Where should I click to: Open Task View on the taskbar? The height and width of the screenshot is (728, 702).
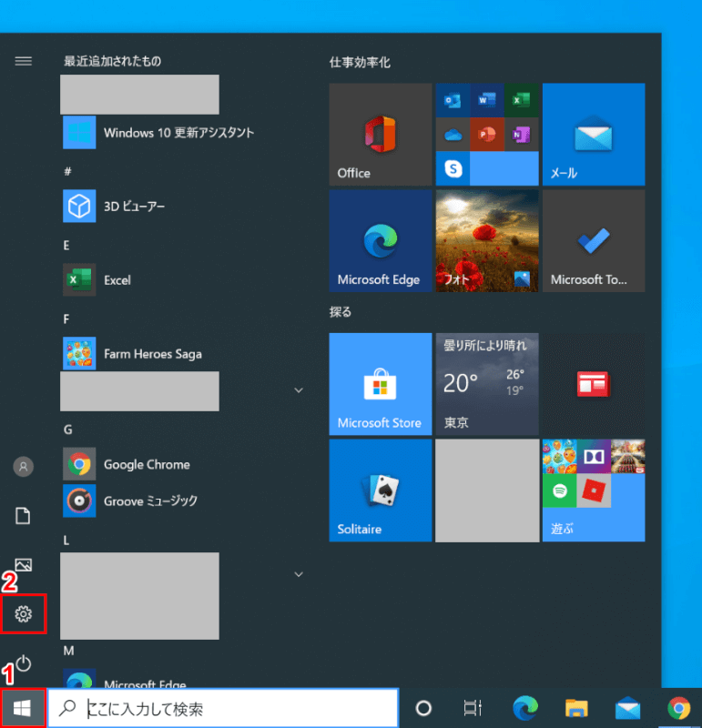473,709
